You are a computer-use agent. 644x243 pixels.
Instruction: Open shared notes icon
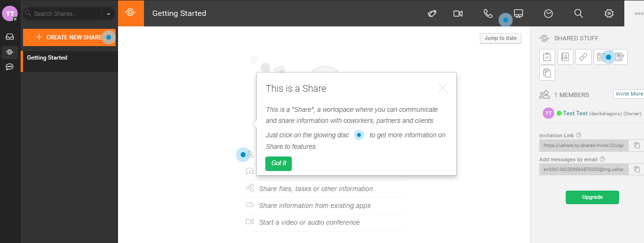click(x=620, y=57)
